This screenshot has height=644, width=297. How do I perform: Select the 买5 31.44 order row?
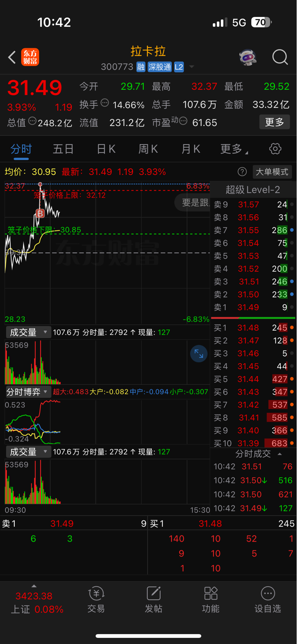point(253,379)
